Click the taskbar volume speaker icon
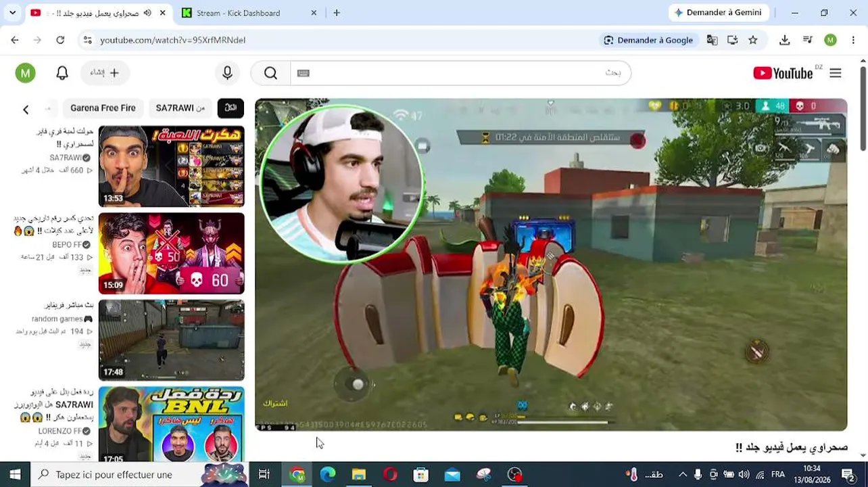Image resolution: width=868 pixels, height=487 pixels. [744, 474]
